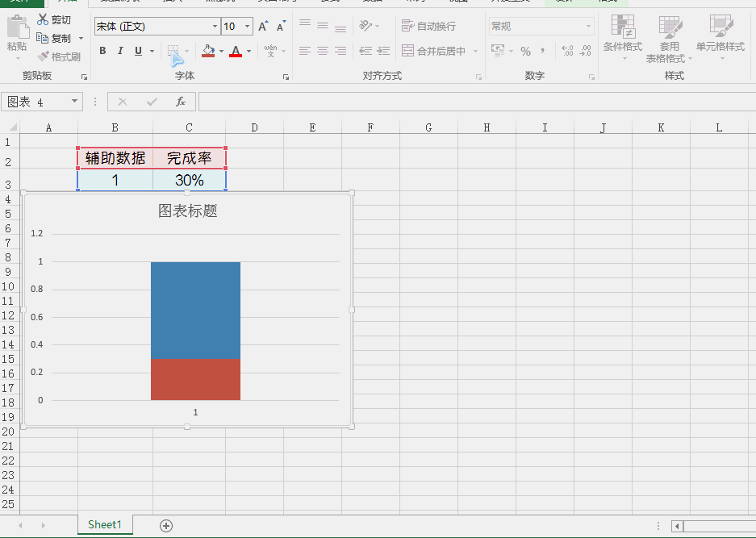Image resolution: width=756 pixels, height=538 pixels.
Task: Open the font color dropdown arrow
Action: pyautogui.click(x=249, y=51)
